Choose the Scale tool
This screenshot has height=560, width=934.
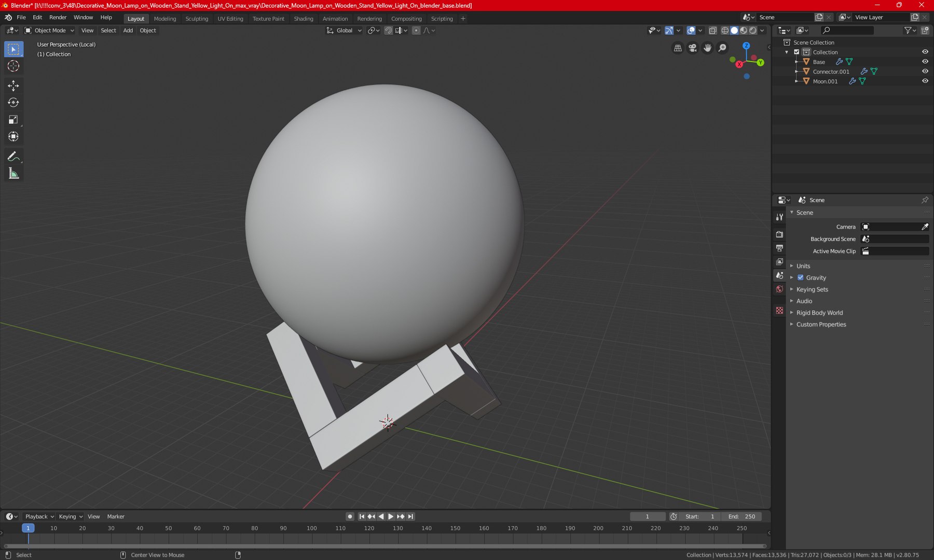[13, 120]
